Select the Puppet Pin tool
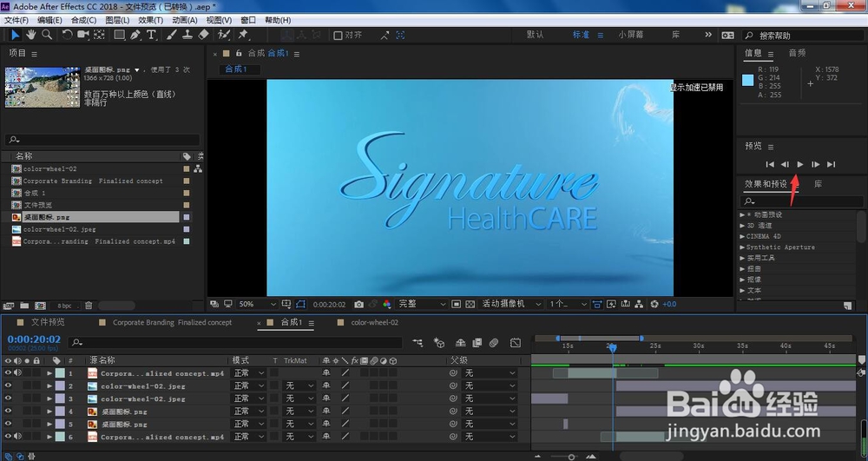 [x=243, y=35]
